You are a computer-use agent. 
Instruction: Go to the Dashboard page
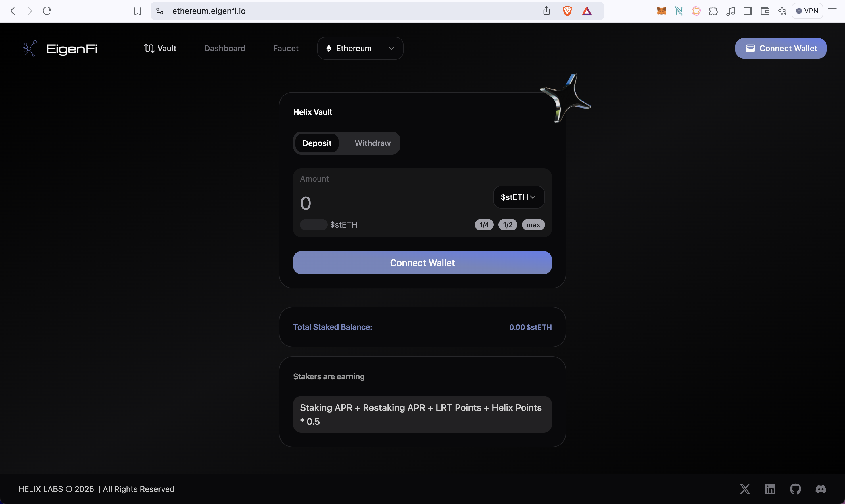pos(224,49)
